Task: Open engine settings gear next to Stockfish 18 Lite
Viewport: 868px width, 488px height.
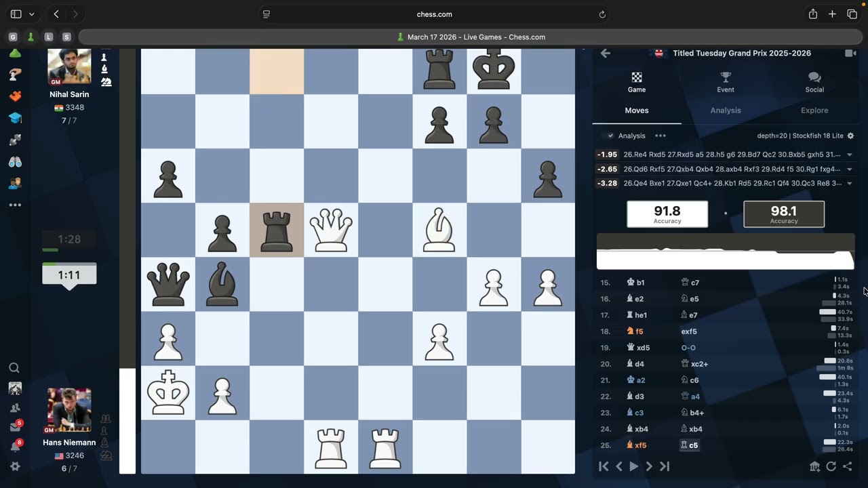Action: pyautogui.click(x=850, y=136)
